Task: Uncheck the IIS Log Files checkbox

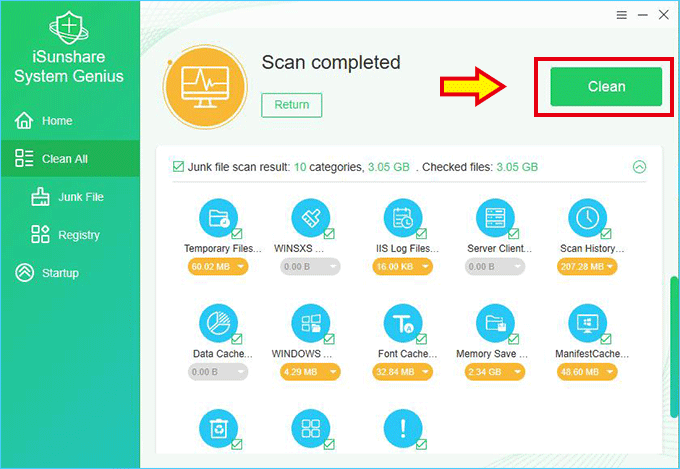Action: click(422, 234)
